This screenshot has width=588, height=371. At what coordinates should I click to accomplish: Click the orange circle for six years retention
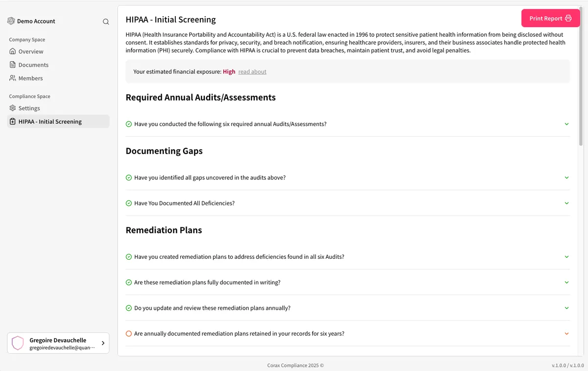(129, 334)
